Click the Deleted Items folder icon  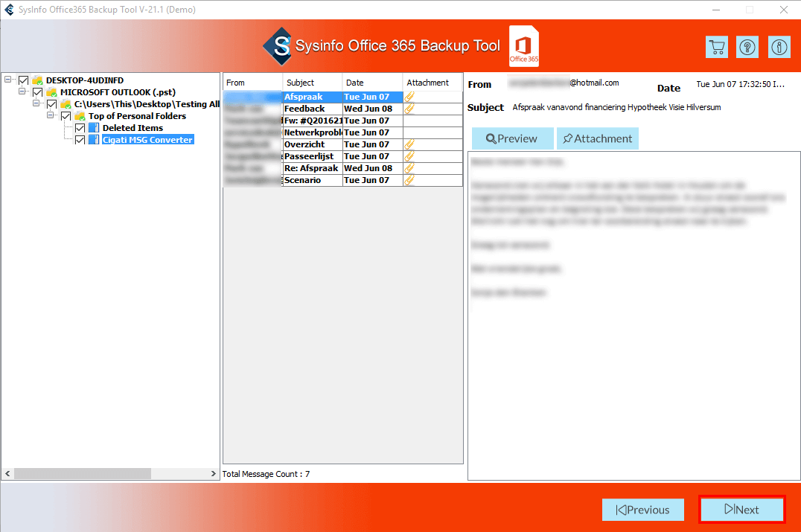point(94,128)
